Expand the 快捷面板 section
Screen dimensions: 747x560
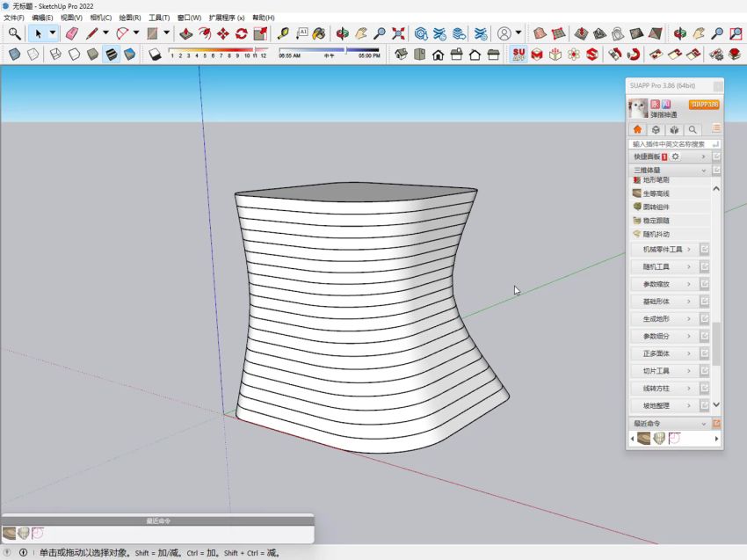tap(704, 156)
